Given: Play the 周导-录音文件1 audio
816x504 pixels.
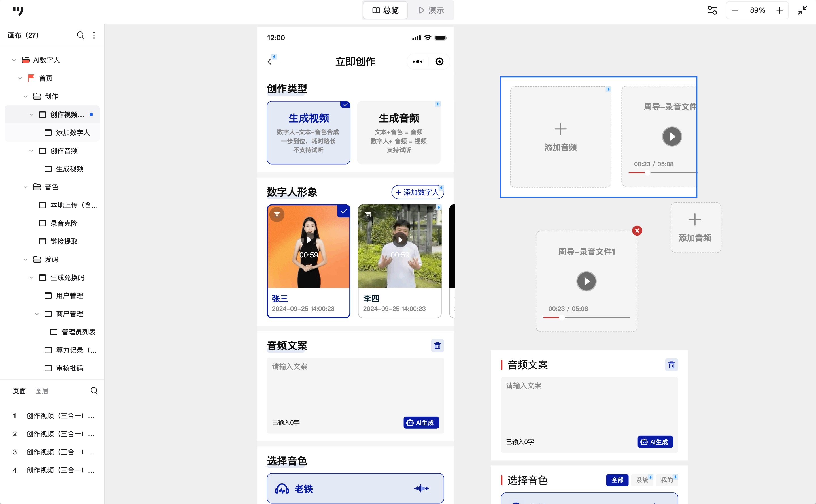Looking at the screenshot, I should pyautogui.click(x=586, y=281).
